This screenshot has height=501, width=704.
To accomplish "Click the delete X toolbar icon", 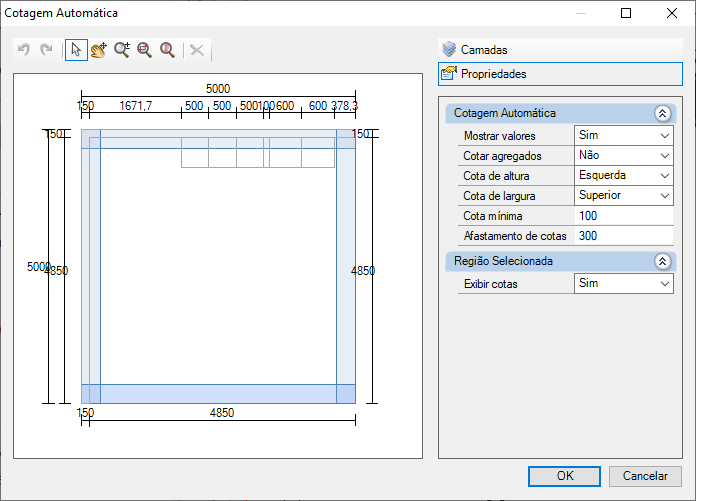I will click(x=197, y=50).
